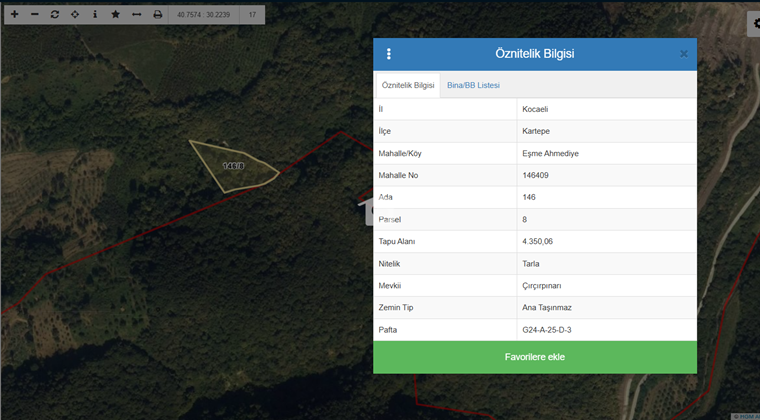The width and height of the screenshot is (760, 420).
Task: Activate the locate crosshair tool
Action: tap(75, 15)
